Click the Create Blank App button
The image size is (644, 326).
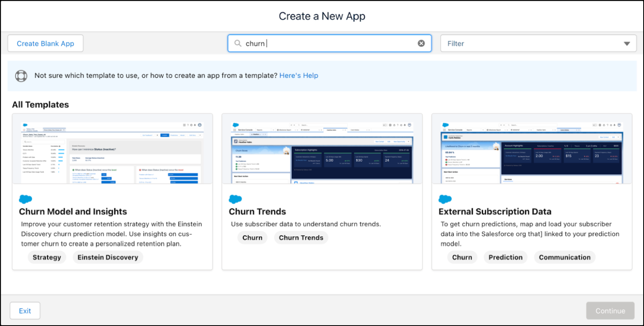pyautogui.click(x=45, y=43)
